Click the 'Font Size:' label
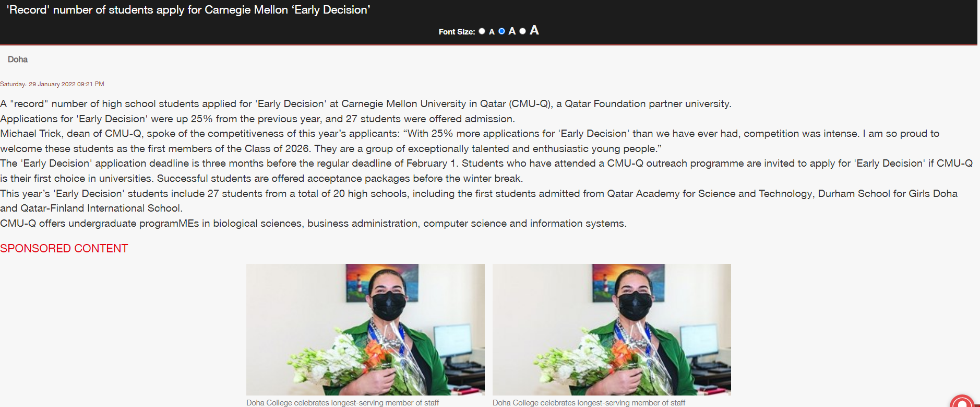 [457, 32]
